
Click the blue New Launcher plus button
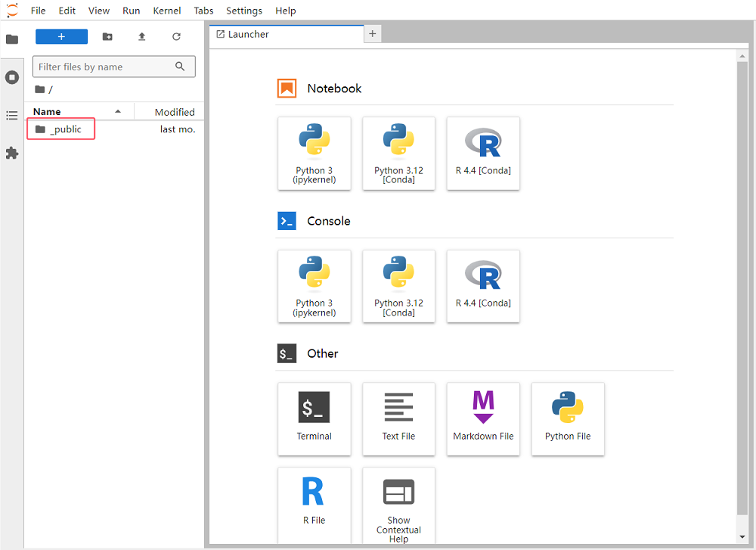pyautogui.click(x=62, y=36)
